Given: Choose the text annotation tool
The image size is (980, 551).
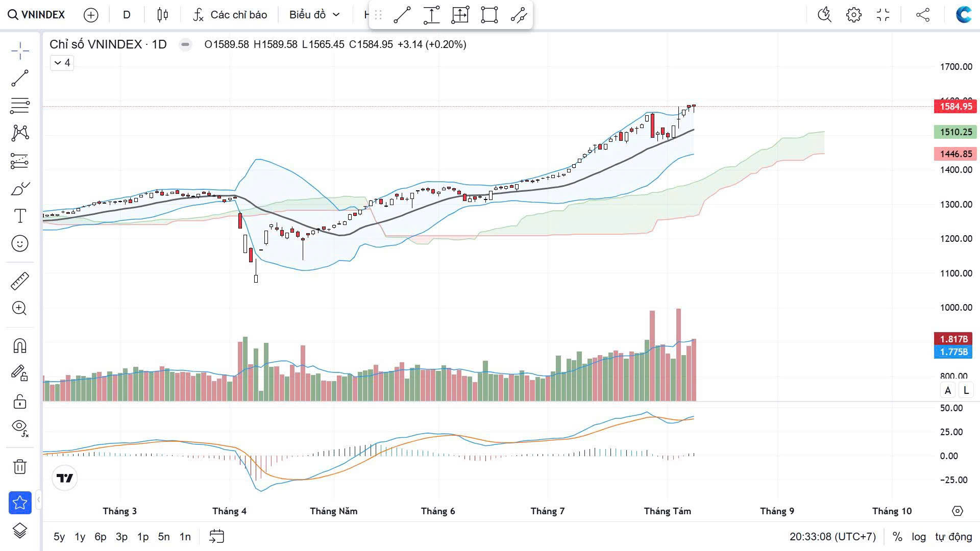Looking at the screenshot, I should 20,216.
